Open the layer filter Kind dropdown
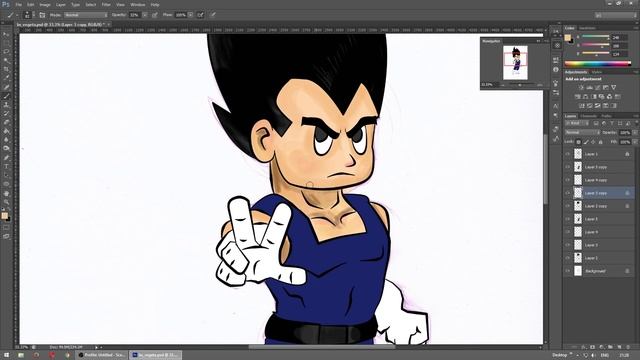The width and height of the screenshot is (640, 360). pos(577,123)
